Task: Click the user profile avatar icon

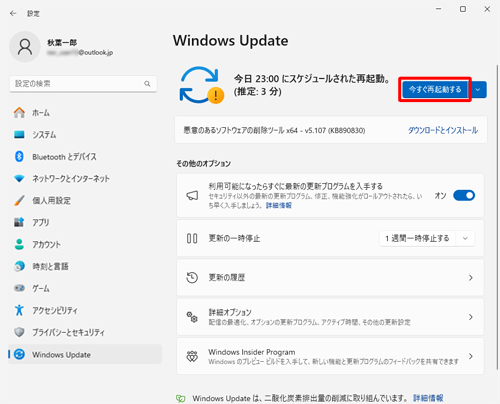Action: pyautogui.click(x=25, y=47)
